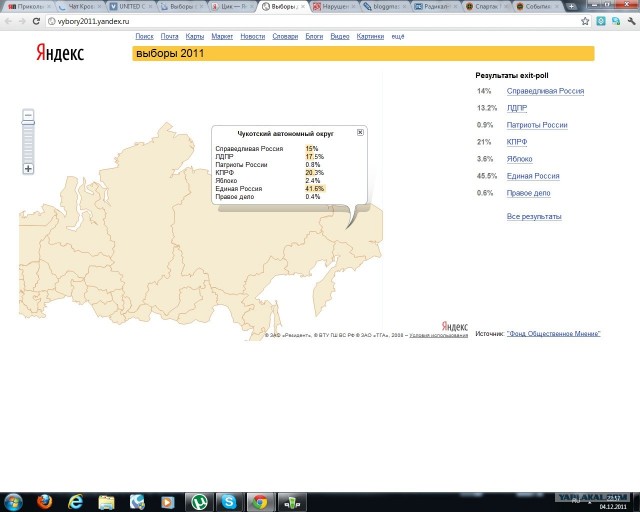Viewport: 640px width, 512px height.
Task: Open Картинки link in Yandex top menu
Action: 370,36
